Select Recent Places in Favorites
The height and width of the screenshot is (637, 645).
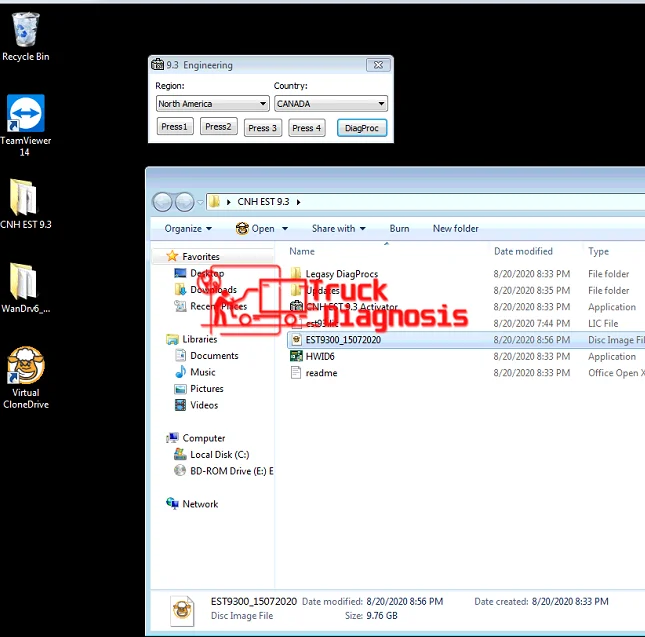point(218,306)
